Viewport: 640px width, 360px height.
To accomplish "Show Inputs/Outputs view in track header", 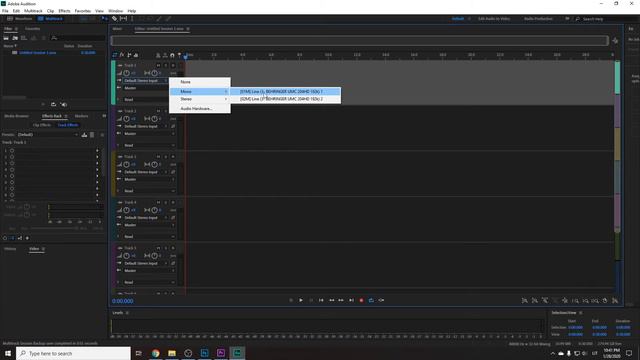I will coord(115,55).
